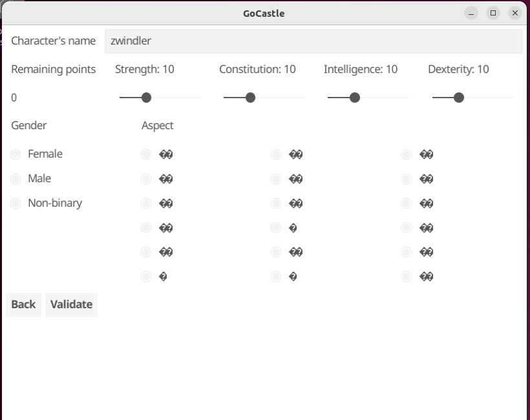Viewport: 530px width, 420px height.
Task: Choose the Male gender option
Action: 16,179
